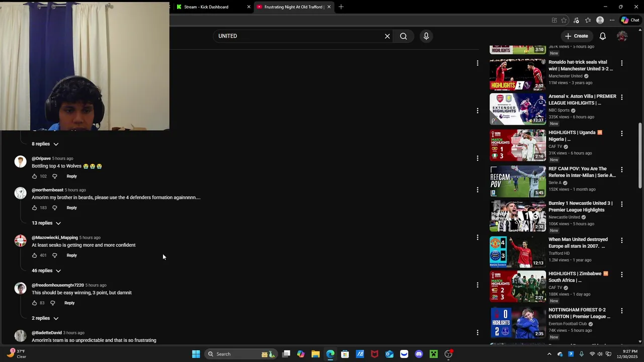Like the @freedomhousemgtv7220 comment

click(34, 303)
